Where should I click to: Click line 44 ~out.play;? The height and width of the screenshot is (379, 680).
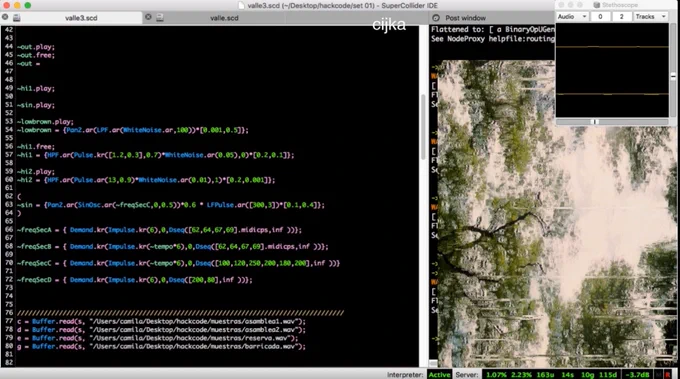point(36,47)
